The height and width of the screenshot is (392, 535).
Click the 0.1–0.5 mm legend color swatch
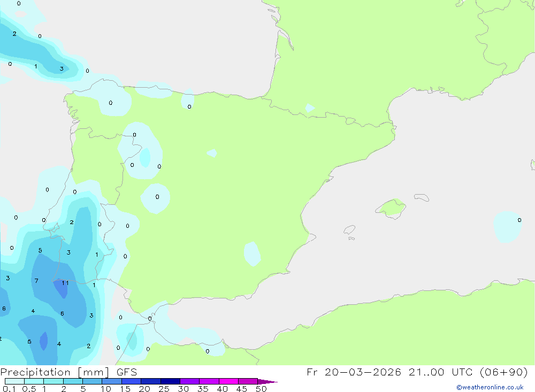click(x=14, y=381)
